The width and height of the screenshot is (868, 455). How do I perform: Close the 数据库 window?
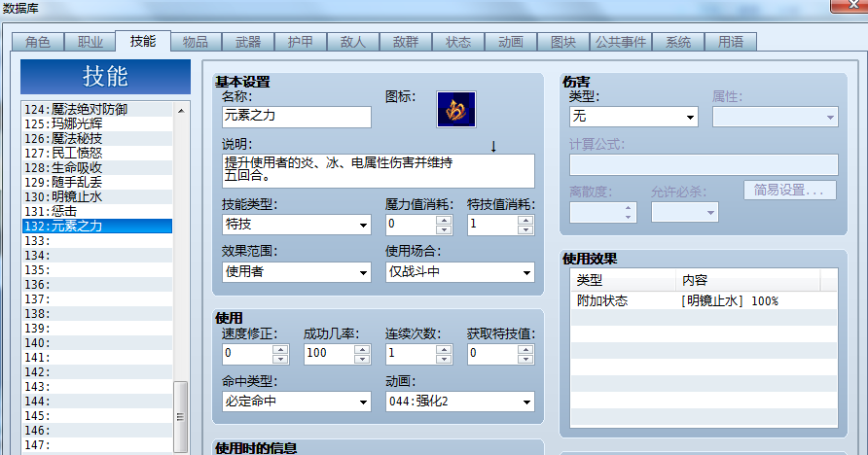(x=851, y=5)
